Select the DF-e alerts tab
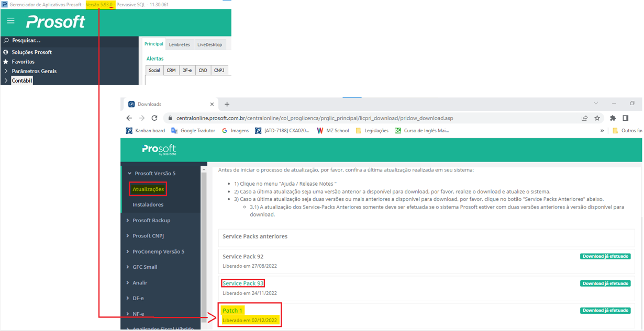Viewport: 644px width, 331px height. [x=187, y=70]
